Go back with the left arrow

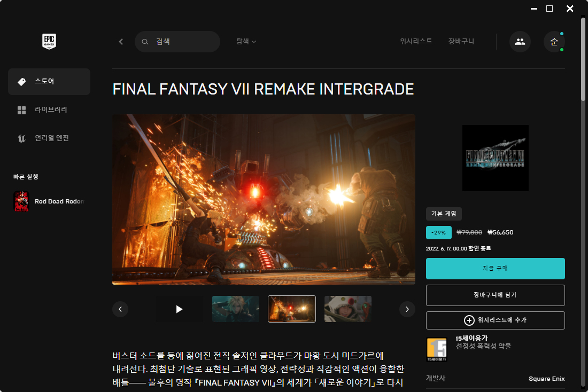[121, 42]
